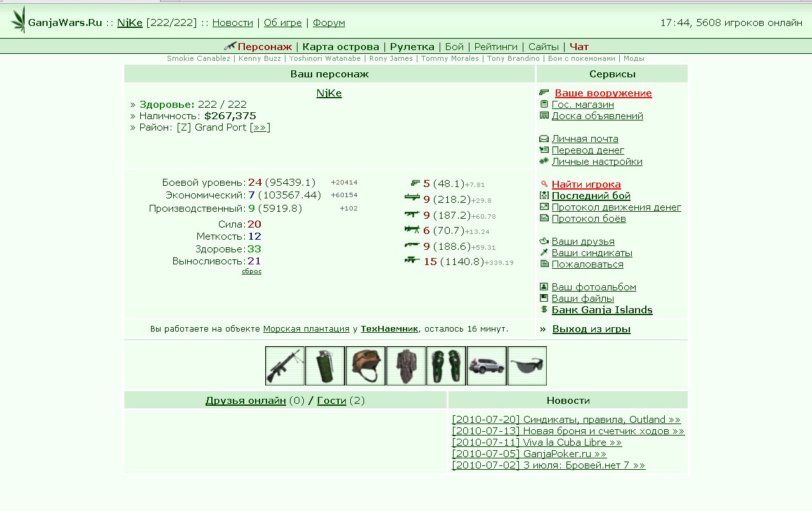Click the magnifier icon beside Найти игрока
Image resolution: width=812 pixels, height=511 pixels.
tap(544, 184)
